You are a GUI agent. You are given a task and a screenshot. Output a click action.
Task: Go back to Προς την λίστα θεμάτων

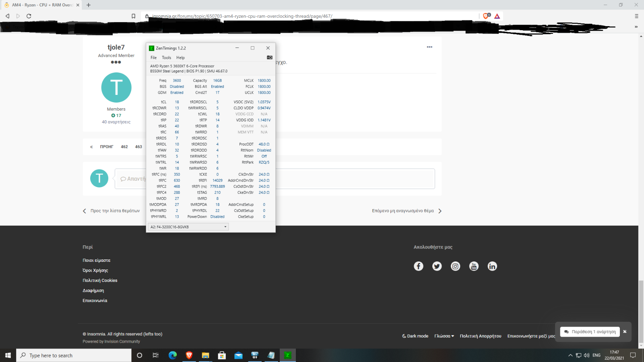[x=111, y=211]
